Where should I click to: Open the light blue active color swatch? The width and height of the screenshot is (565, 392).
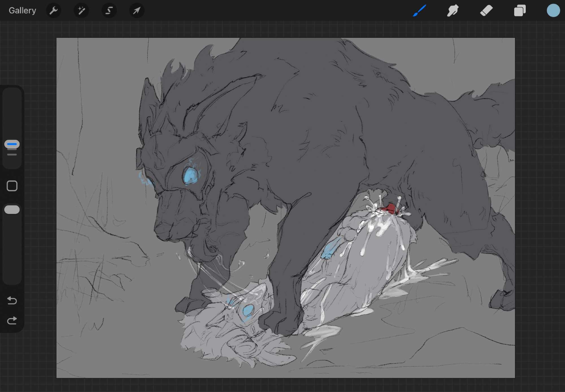click(x=553, y=11)
